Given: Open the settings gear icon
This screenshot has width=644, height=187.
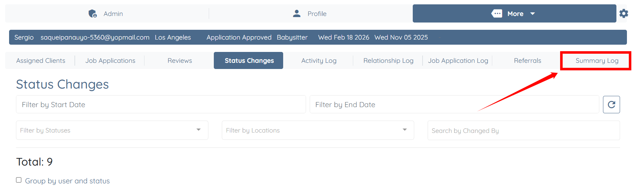Looking at the screenshot, I should coord(624,13).
